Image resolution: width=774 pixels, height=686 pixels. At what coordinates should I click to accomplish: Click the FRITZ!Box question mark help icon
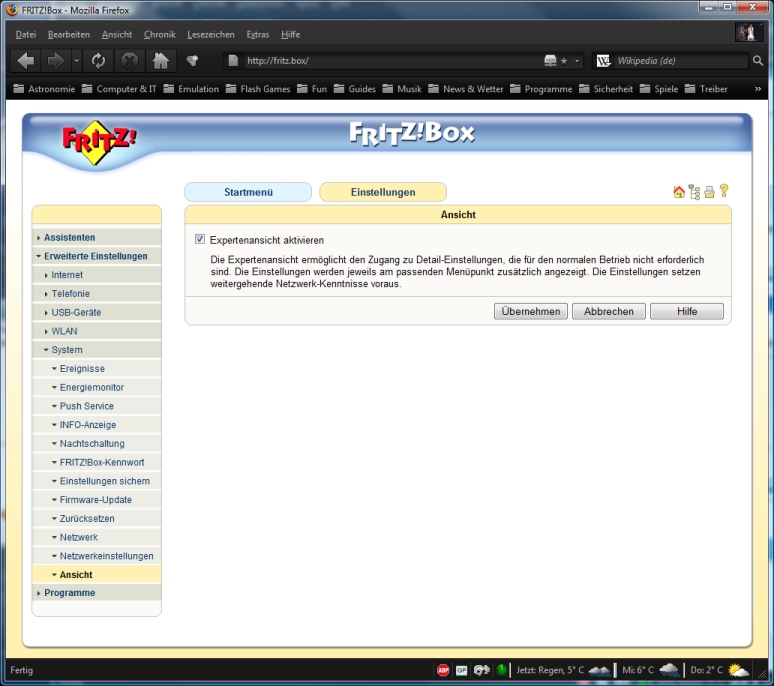click(724, 191)
